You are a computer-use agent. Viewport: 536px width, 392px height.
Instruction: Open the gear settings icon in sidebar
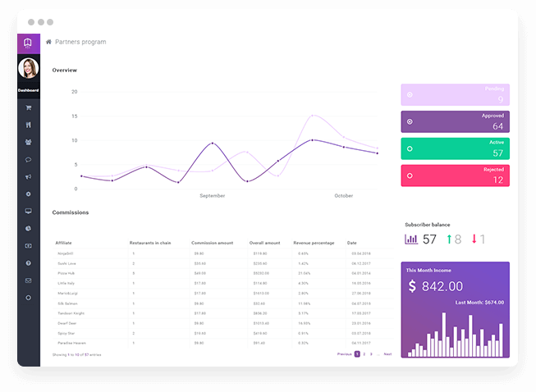point(28,194)
